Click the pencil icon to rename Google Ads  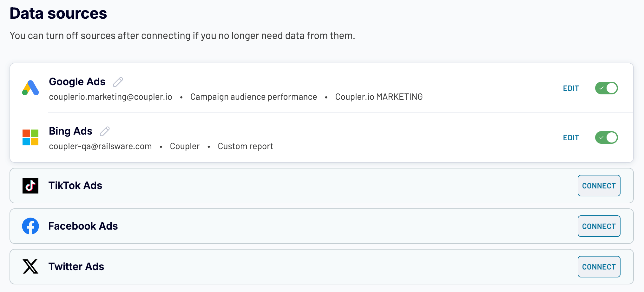tap(118, 82)
